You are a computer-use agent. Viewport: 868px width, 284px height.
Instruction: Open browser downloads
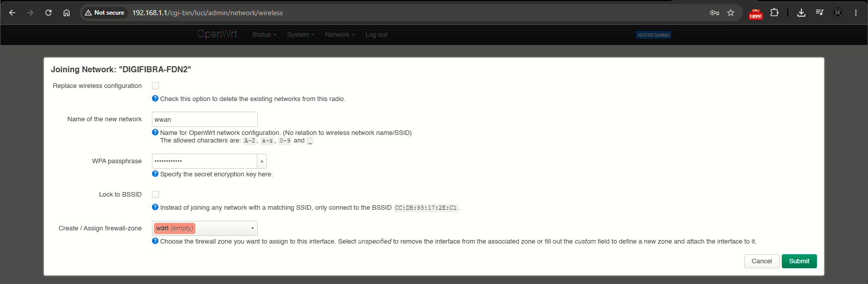click(x=801, y=13)
